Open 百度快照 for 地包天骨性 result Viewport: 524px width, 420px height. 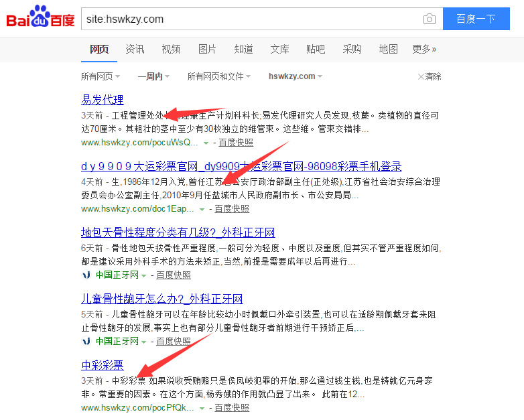point(174,275)
